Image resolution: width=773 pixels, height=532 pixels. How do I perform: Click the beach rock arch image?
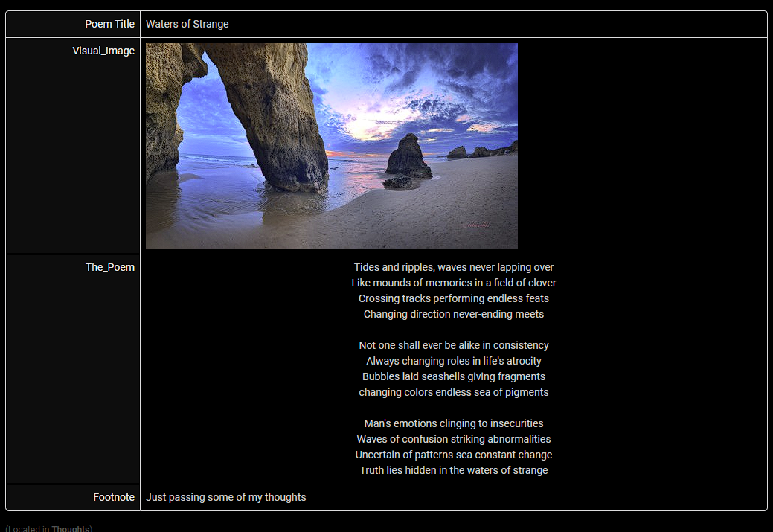click(331, 145)
